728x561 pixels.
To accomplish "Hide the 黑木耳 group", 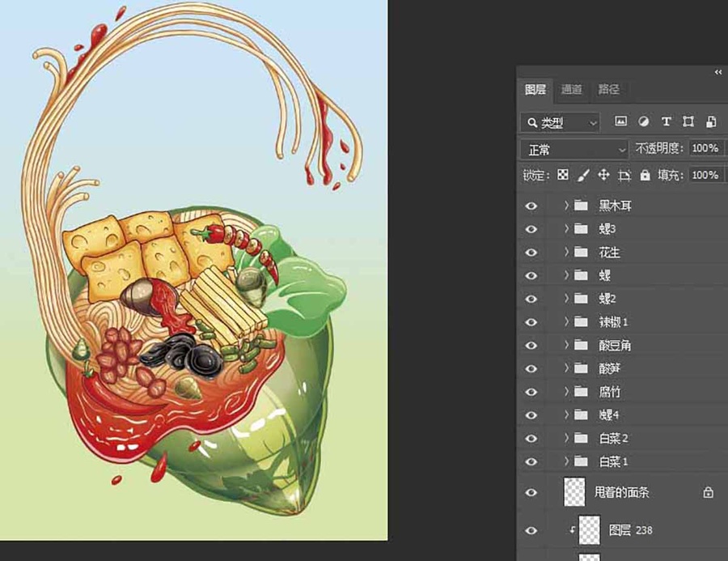I will point(531,206).
